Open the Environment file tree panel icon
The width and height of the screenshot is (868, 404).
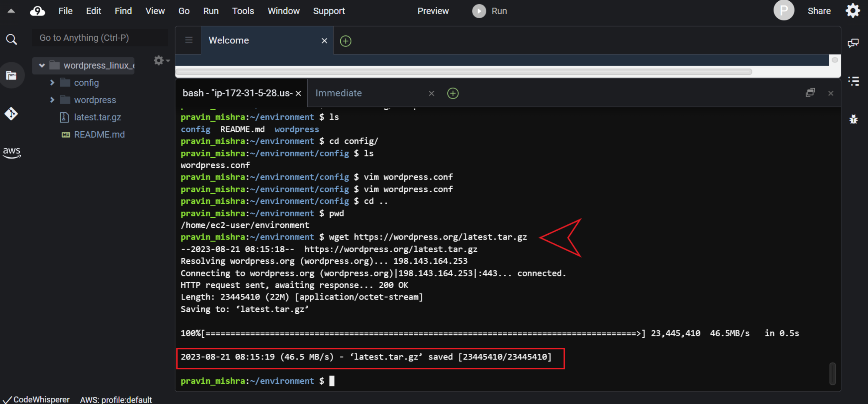[11, 75]
